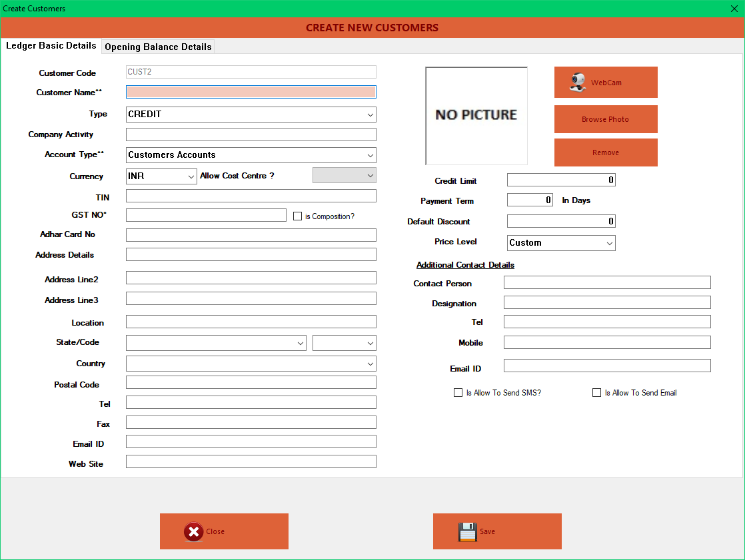Click the red X Close icon
745x560 pixels.
[194, 531]
